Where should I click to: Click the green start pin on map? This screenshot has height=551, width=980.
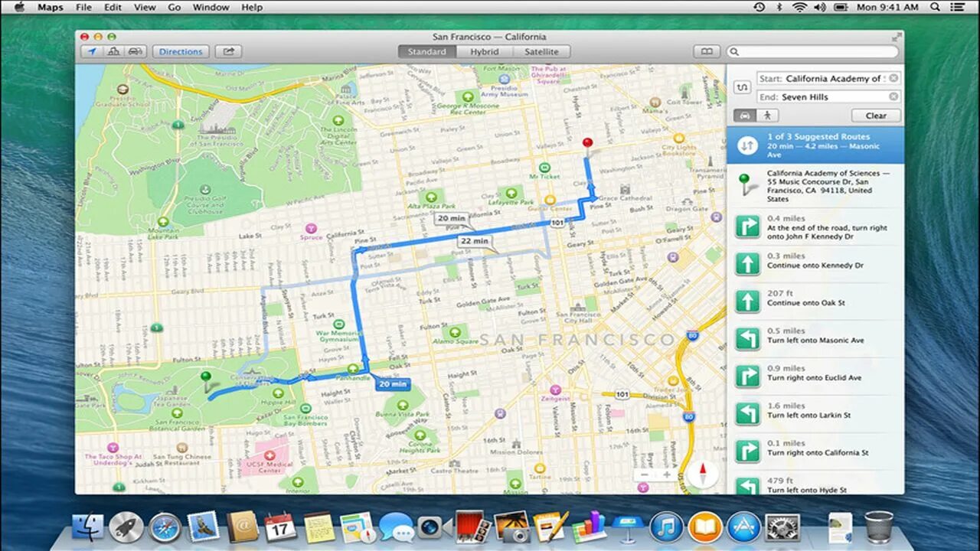point(205,380)
